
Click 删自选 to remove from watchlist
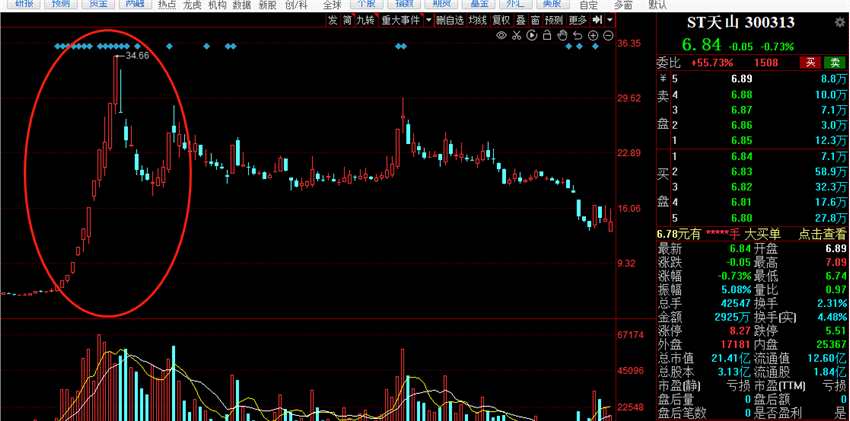[x=450, y=20]
